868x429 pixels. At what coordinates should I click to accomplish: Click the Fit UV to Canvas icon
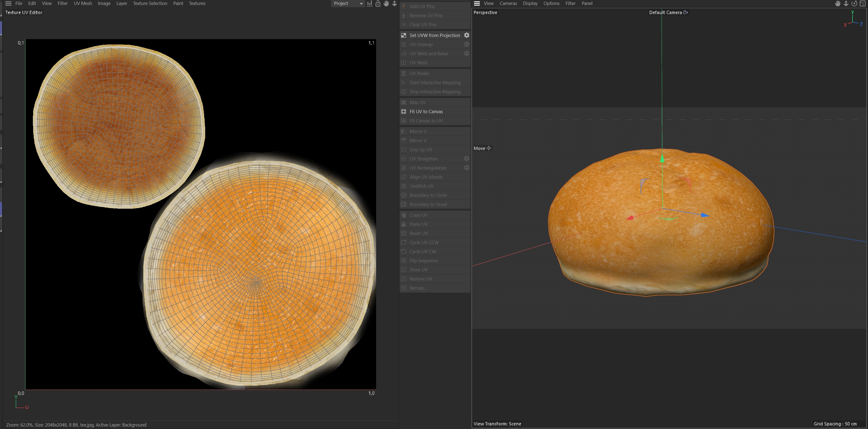coord(404,112)
